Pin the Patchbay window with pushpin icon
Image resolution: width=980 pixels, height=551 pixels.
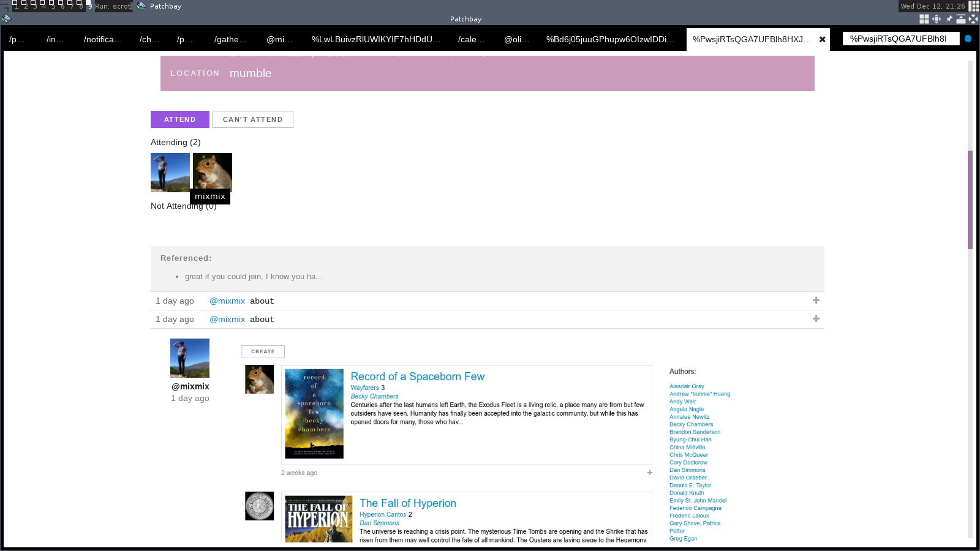click(x=949, y=19)
